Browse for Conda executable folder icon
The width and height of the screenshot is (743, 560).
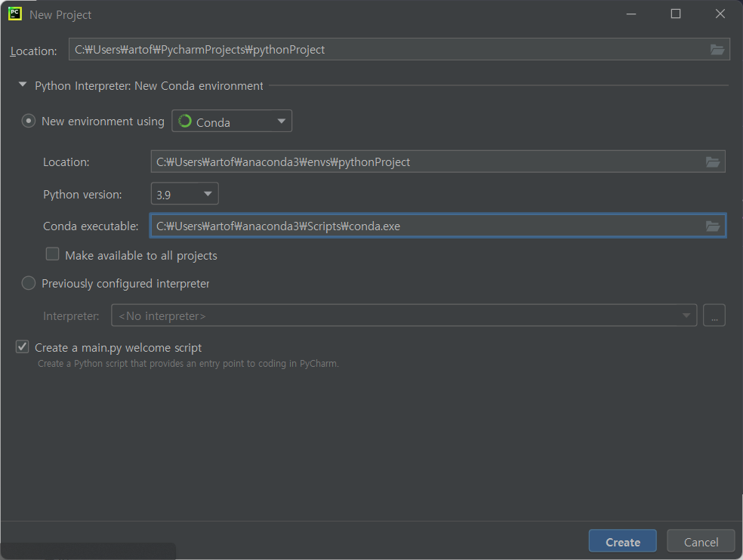point(713,226)
